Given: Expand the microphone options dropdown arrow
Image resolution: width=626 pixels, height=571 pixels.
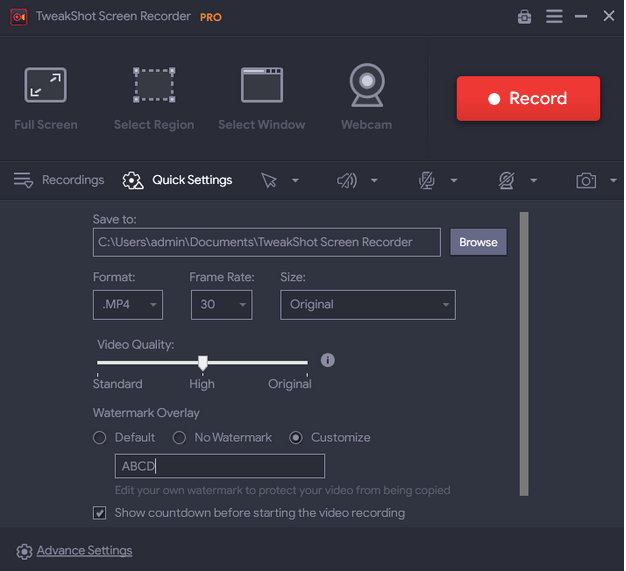Looking at the screenshot, I should [x=454, y=180].
